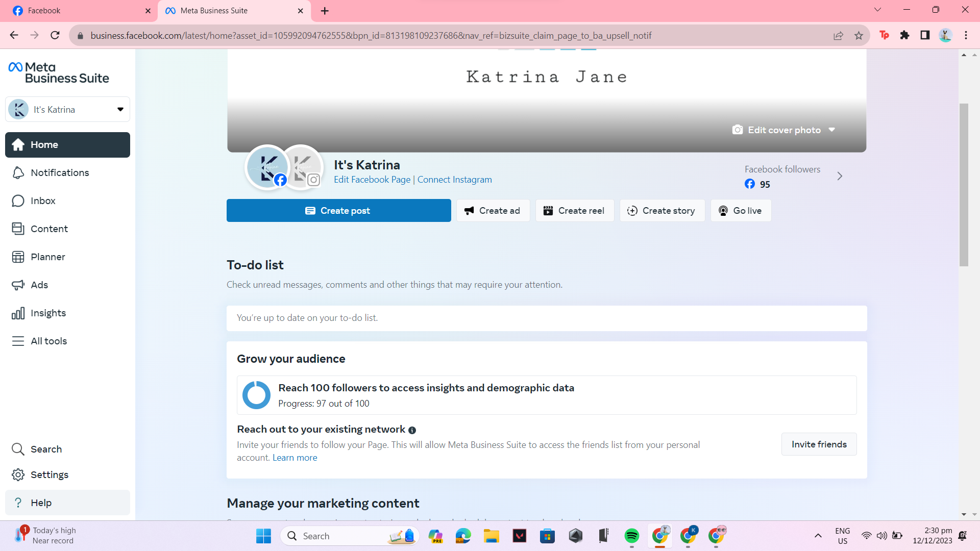Open File Explorer from taskbar
This screenshot has height=551, width=980.
point(492,536)
